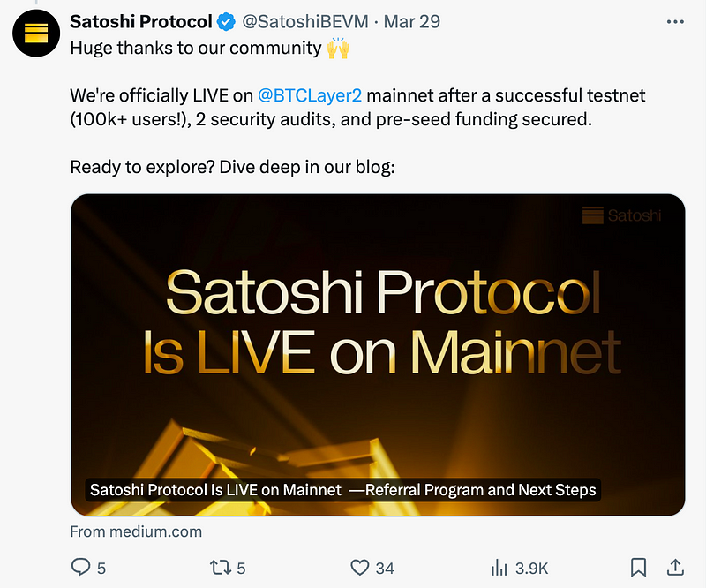Open the From medium.com source link
The width and height of the screenshot is (706, 588).
pyautogui.click(x=136, y=531)
